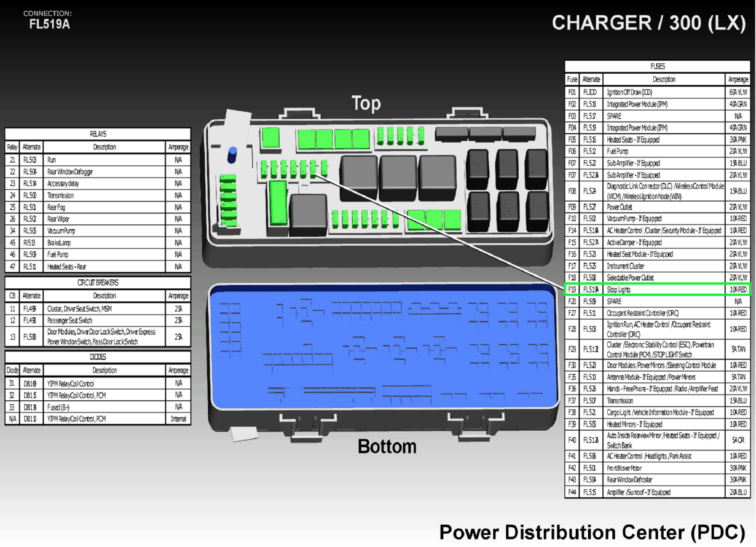Click 'Heated Seat Module - If Equipped' F16

pyautogui.click(x=640, y=254)
